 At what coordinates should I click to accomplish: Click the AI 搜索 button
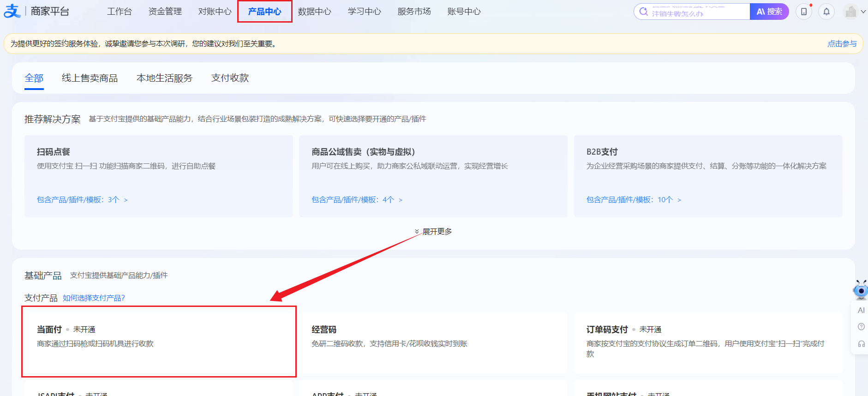click(769, 12)
